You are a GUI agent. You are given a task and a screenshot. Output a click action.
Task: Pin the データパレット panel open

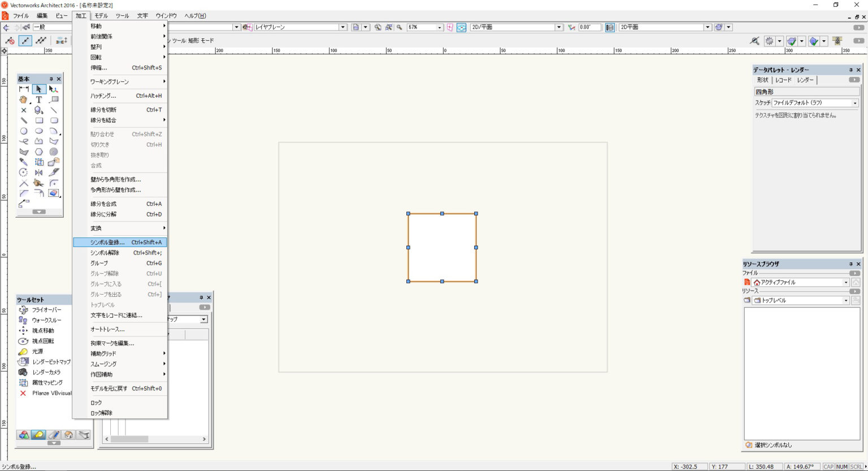coord(850,70)
